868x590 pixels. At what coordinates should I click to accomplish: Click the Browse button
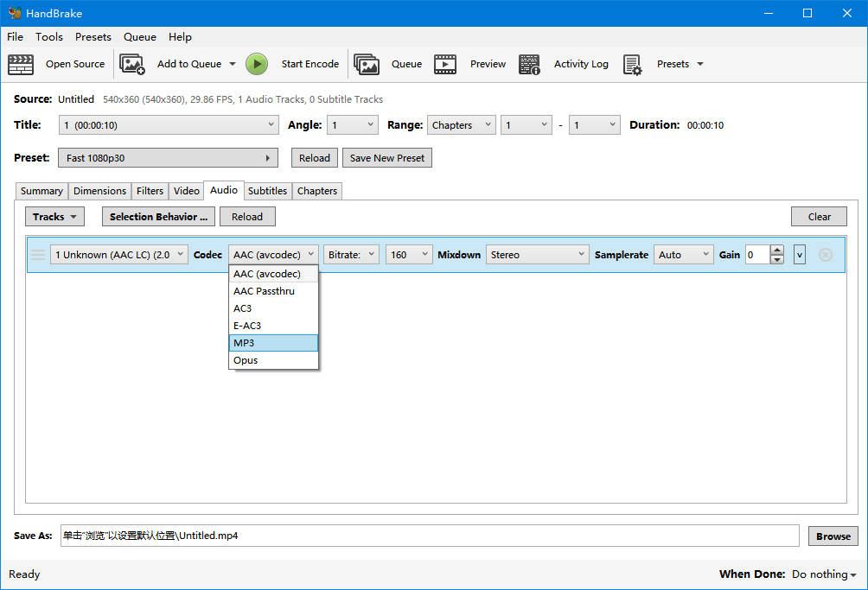[833, 536]
